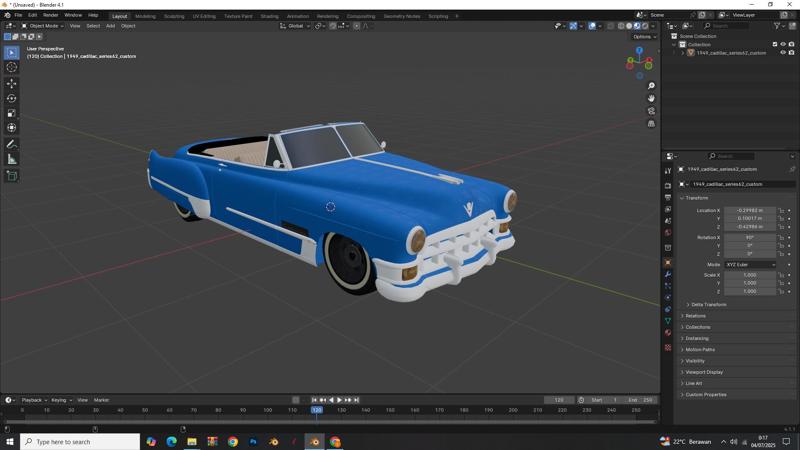The width and height of the screenshot is (800, 450).
Task: Open Google Chrome from the taskbar
Action: pyautogui.click(x=232, y=441)
